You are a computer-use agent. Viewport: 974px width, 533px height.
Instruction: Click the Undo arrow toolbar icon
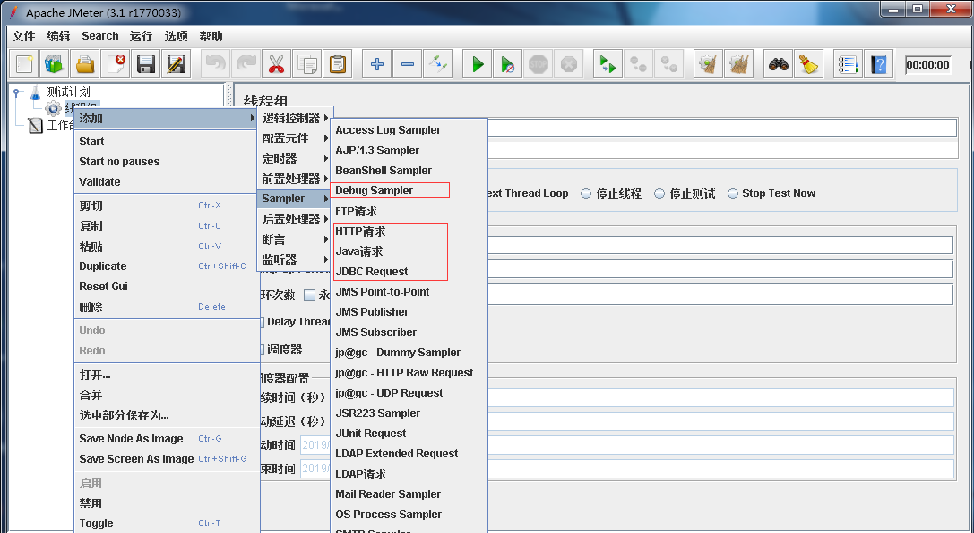click(216, 64)
